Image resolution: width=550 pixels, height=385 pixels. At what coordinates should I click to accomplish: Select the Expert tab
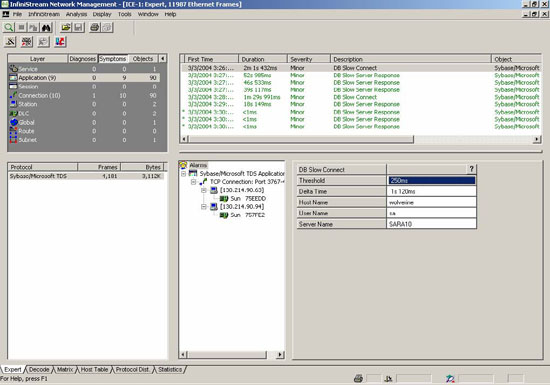pos(13,370)
